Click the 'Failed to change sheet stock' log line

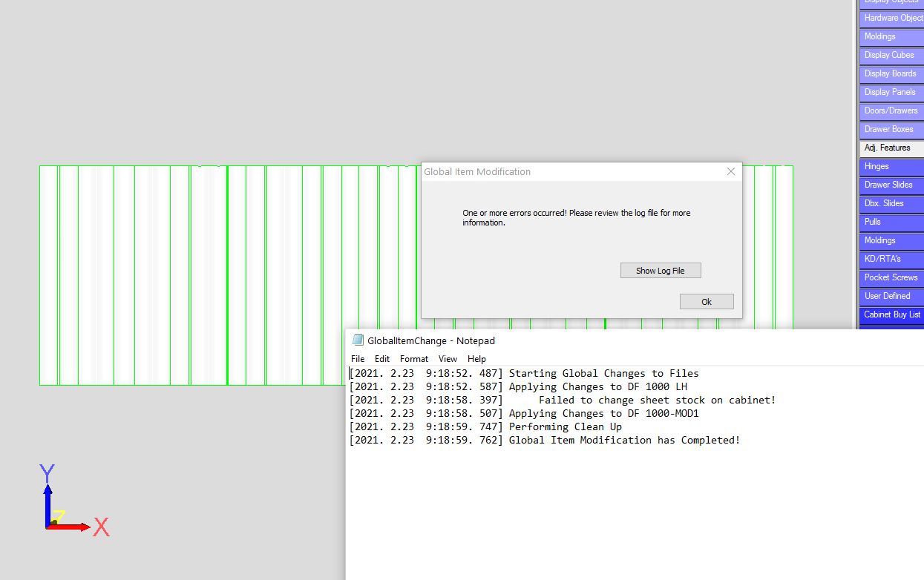563,401
